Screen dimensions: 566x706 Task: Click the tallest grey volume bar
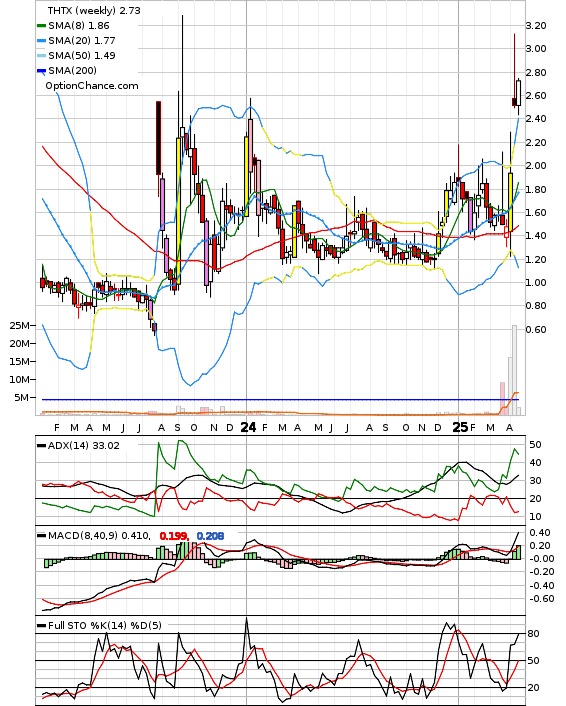pyautogui.click(x=514, y=370)
